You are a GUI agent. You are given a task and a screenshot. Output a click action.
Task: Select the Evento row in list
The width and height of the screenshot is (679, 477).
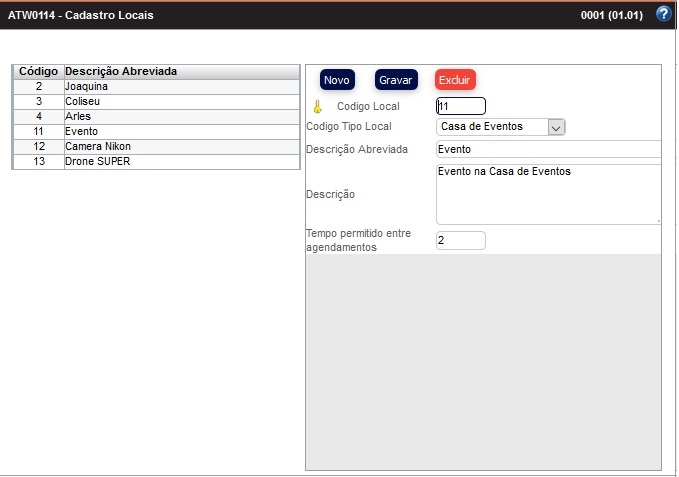[x=156, y=132]
